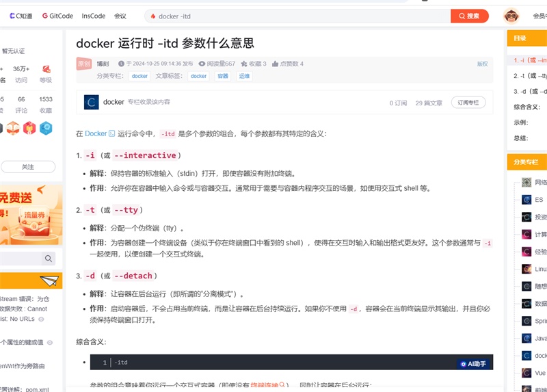Jump to 综合含义 in table of contents
Screen dimensions: 547x392
click(x=526, y=107)
